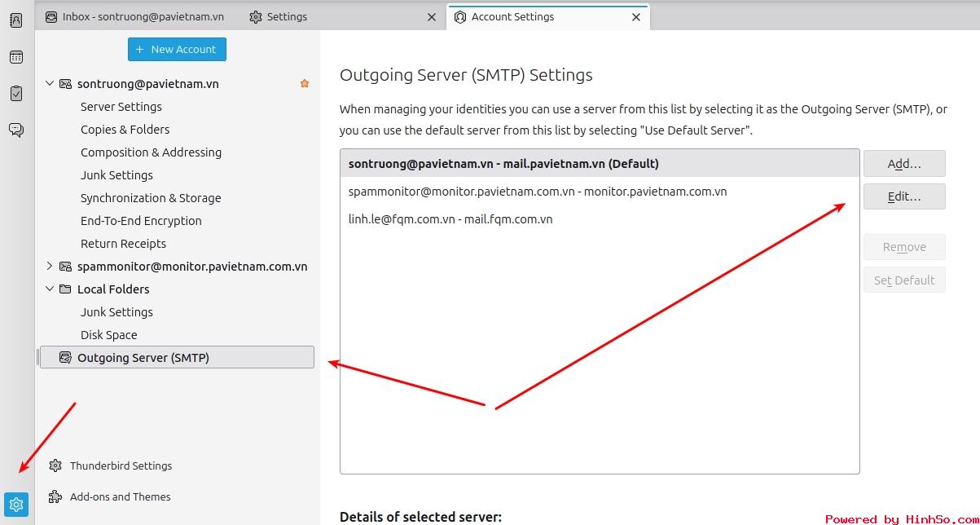
Task: Click the spammonitor account mail icon
Action: coord(65,267)
